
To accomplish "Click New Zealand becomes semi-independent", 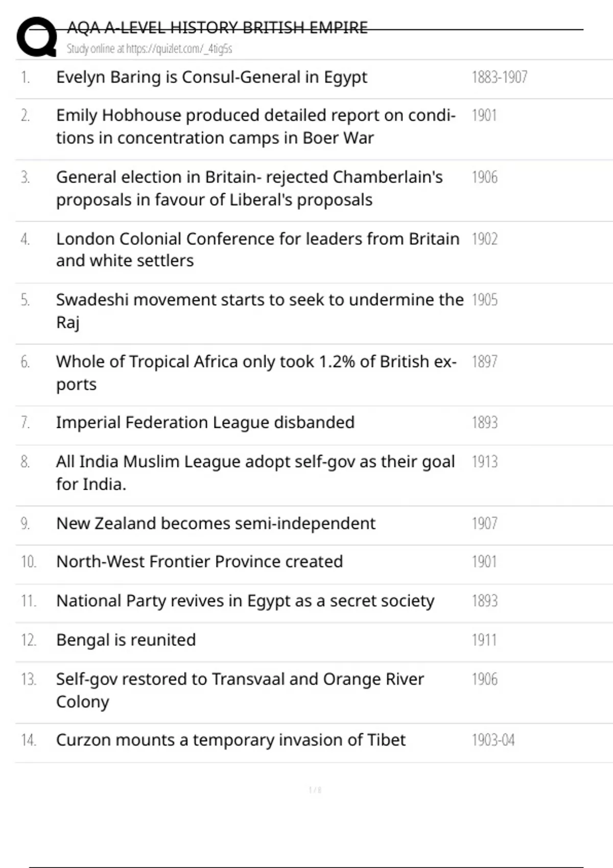I will 216,523.
